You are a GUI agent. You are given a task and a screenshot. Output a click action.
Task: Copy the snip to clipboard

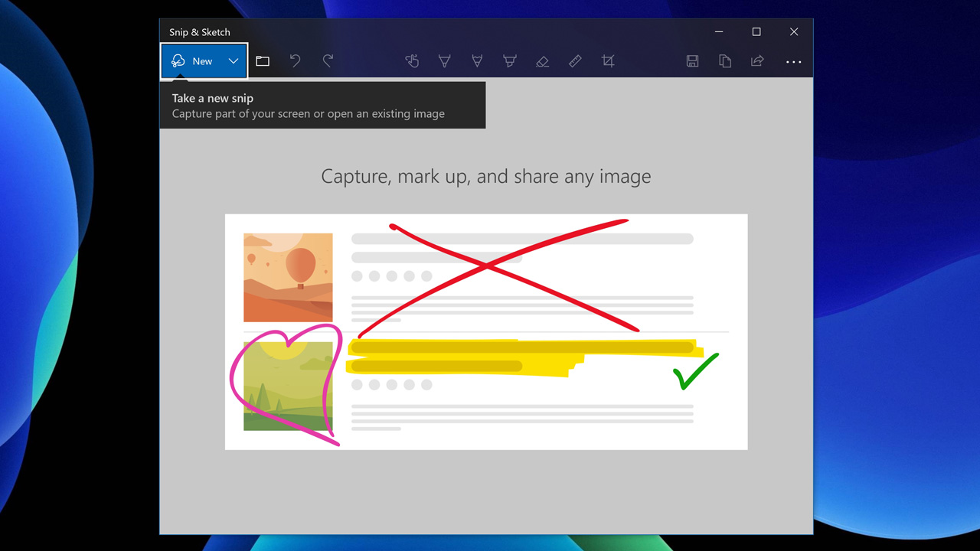click(x=725, y=61)
